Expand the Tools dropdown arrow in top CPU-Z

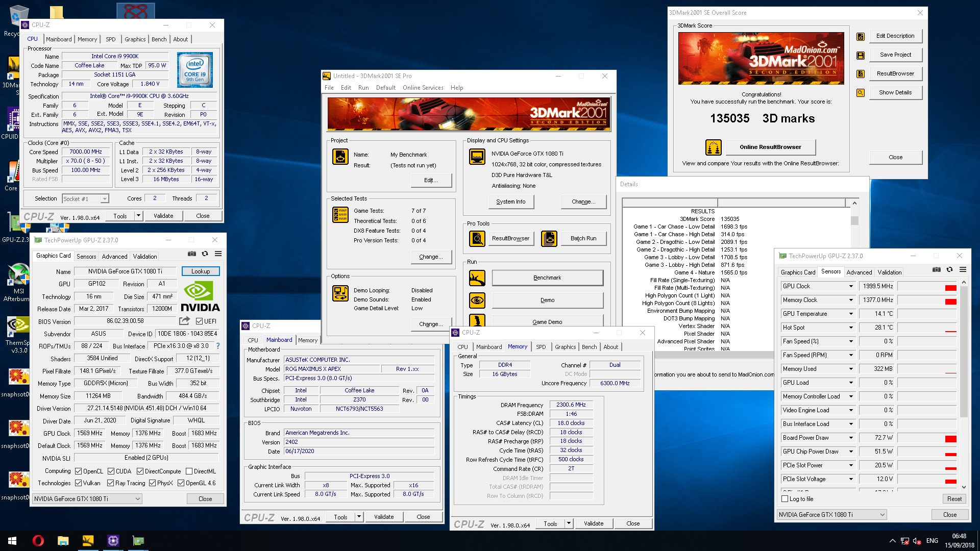(x=138, y=216)
